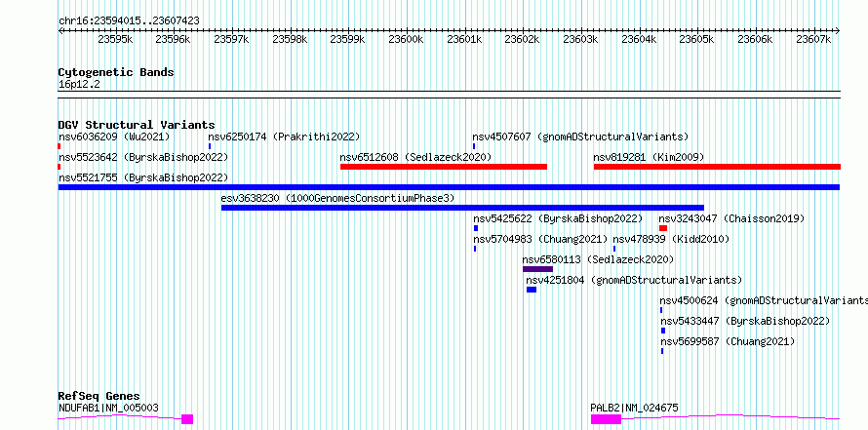Click the red nsv3243047 variant glyph
The height and width of the screenshot is (430, 868).
click(663, 228)
